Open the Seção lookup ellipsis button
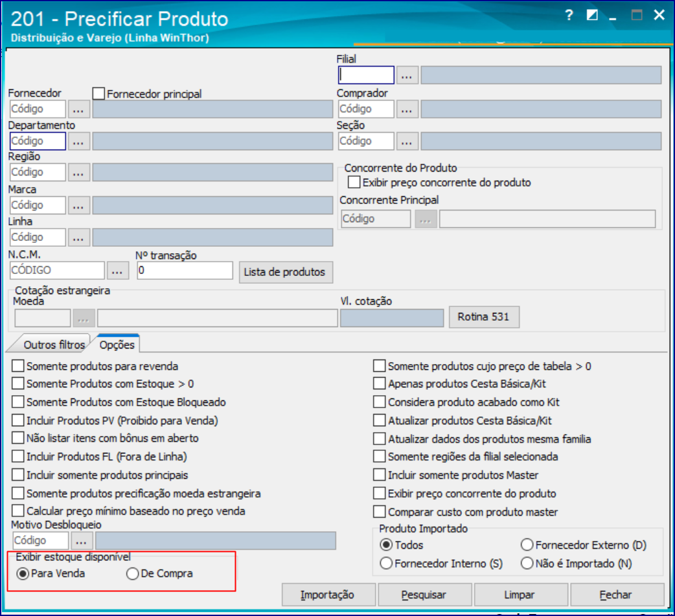The width and height of the screenshot is (675, 616). tap(407, 141)
